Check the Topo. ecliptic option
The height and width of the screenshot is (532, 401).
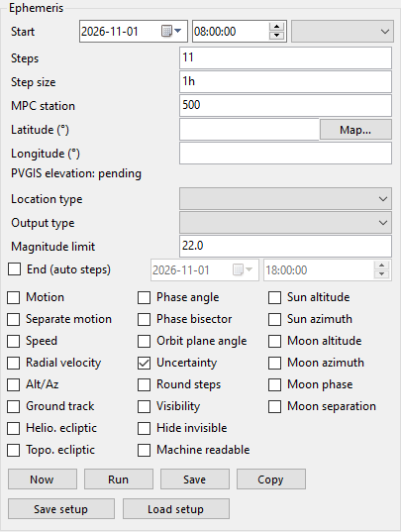coord(14,450)
